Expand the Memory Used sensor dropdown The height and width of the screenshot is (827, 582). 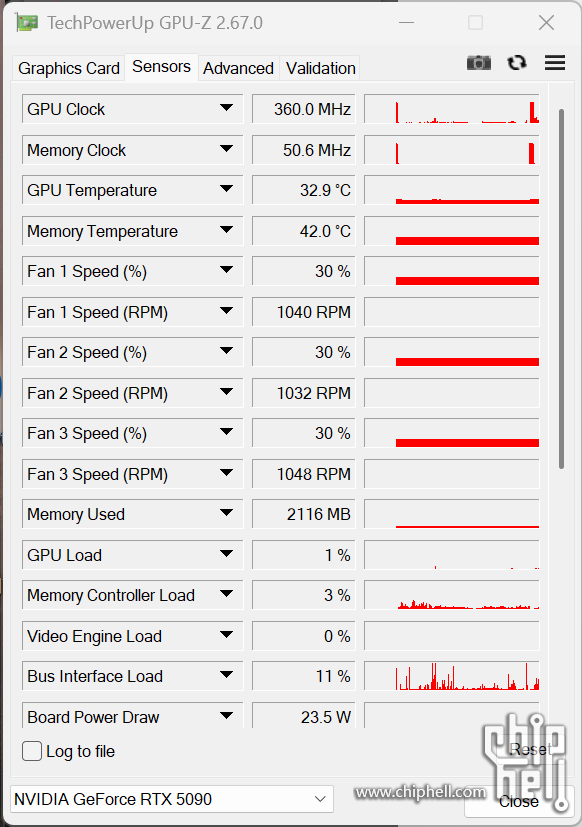pos(226,513)
